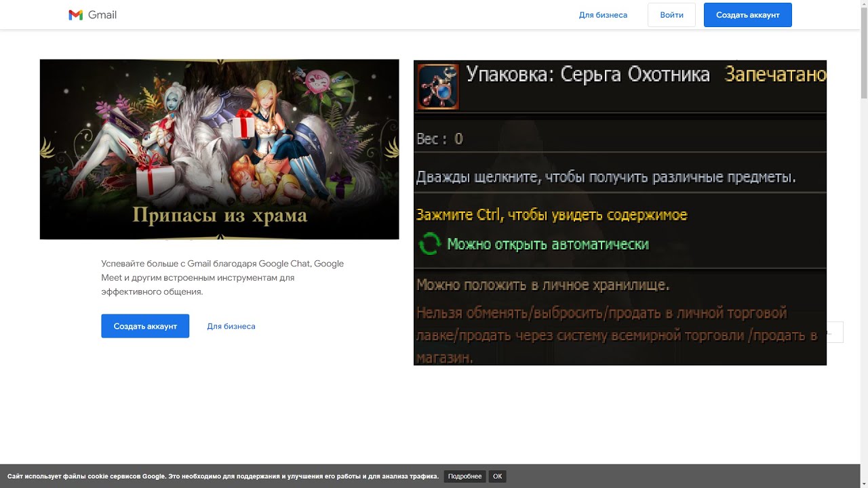Click 'Зажмите Ctrl, чтобы увидеть содержимое' text
The image size is (868, 488).
click(551, 215)
